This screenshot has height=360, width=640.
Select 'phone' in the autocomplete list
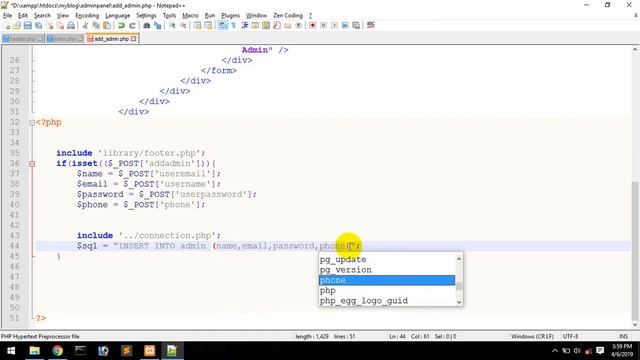pyautogui.click(x=387, y=280)
